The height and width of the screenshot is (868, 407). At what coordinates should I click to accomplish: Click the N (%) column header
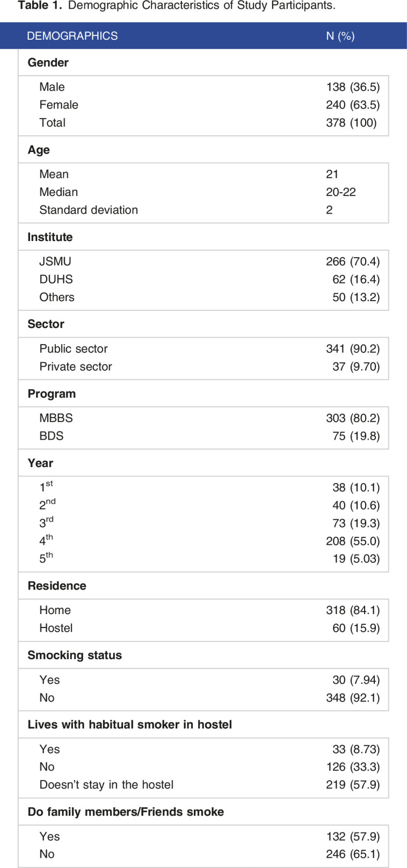coord(340,36)
